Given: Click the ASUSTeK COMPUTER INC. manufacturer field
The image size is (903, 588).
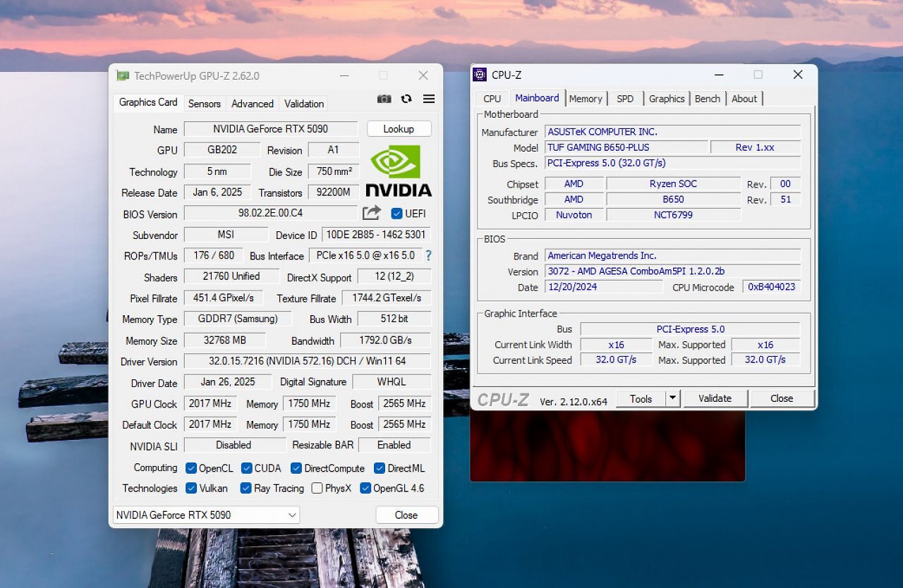Looking at the screenshot, I should click(673, 132).
